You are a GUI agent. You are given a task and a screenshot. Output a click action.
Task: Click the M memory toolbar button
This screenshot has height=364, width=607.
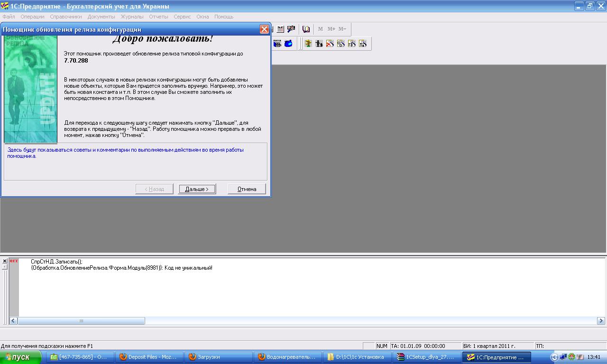320,29
